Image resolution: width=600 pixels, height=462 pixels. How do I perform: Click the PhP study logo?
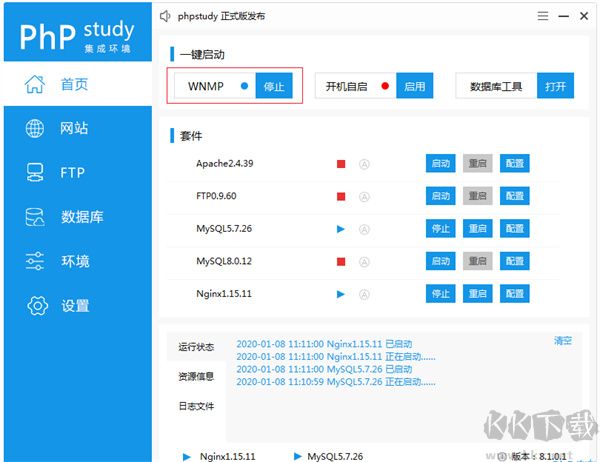click(77, 36)
